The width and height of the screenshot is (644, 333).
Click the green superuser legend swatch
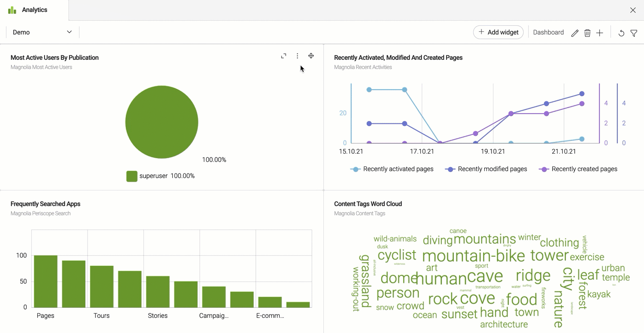131,176
